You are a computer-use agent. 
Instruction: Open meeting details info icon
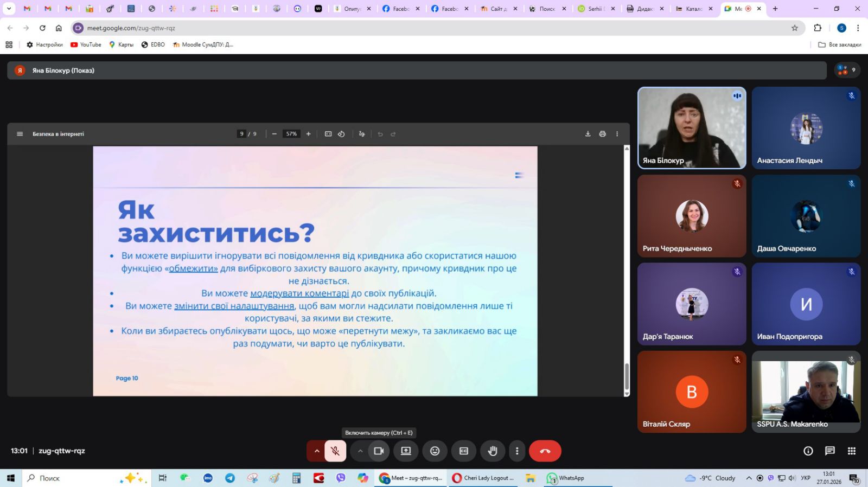click(x=808, y=451)
